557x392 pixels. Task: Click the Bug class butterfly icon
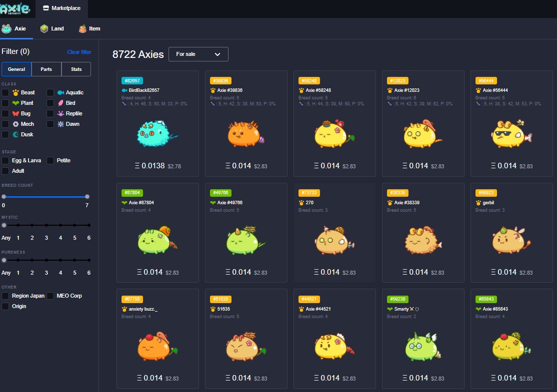point(15,113)
